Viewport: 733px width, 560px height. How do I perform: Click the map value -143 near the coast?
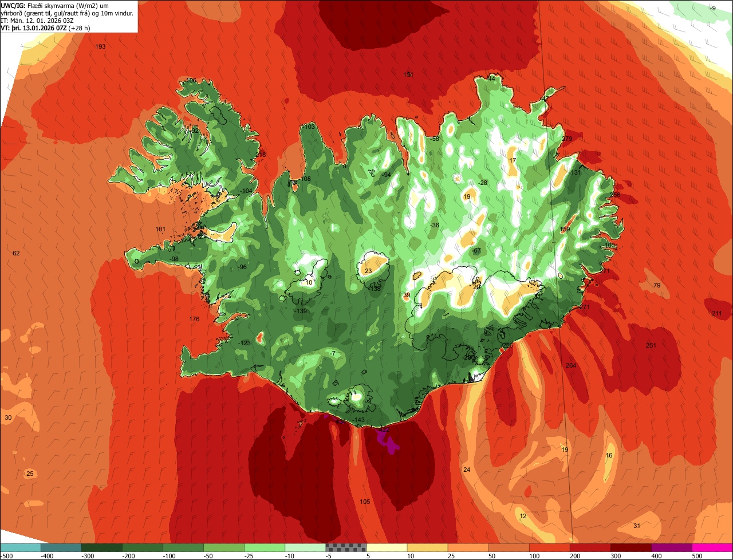(358, 420)
